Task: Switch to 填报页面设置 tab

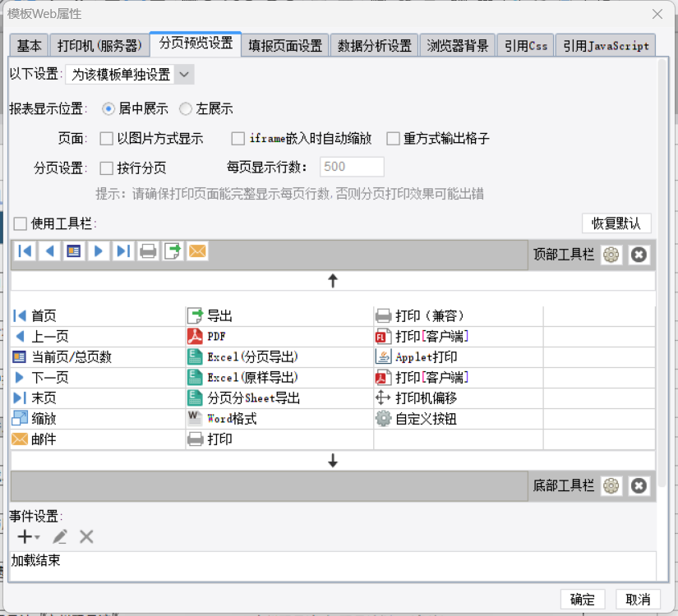Action: (285, 45)
